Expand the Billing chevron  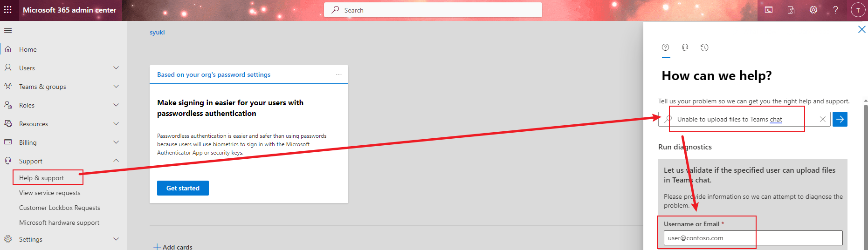click(116, 142)
